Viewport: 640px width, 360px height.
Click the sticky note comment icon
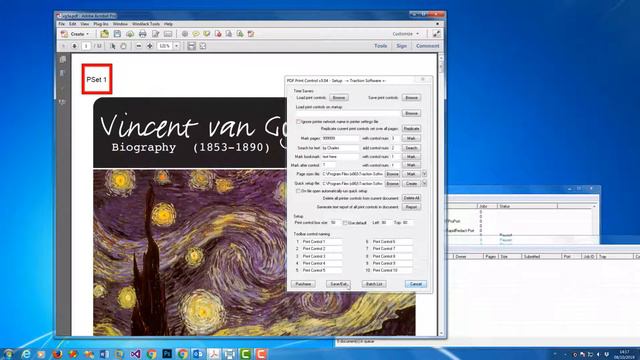(x=196, y=34)
